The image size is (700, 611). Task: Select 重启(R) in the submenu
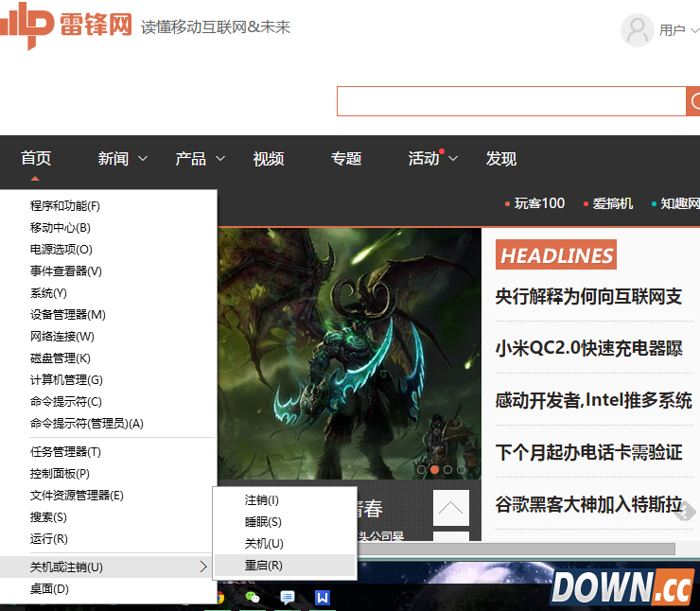coord(285,566)
